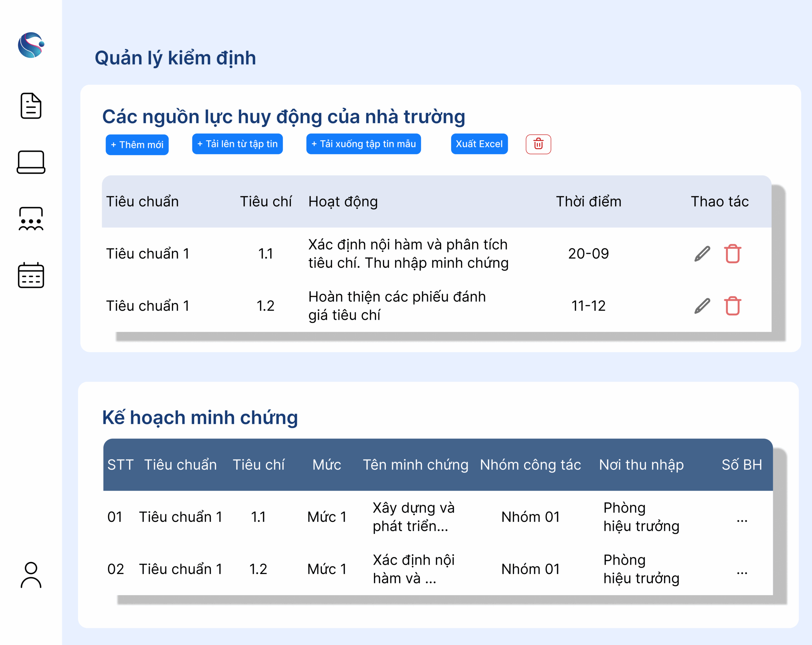This screenshot has height=645, width=812.
Task: Delete the row with criterion 1.1
Action: point(732,253)
